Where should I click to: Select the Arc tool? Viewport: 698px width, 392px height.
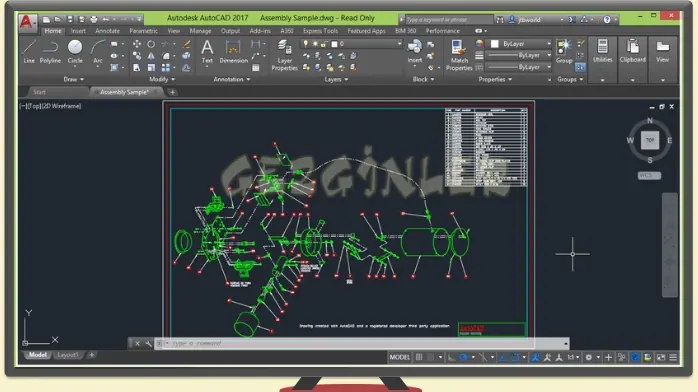(x=97, y=52)
